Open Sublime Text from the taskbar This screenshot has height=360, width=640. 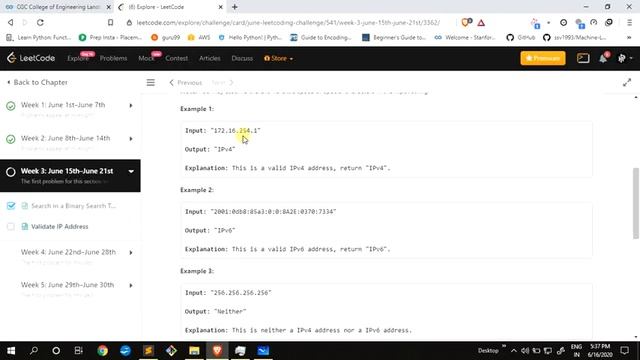148,351
